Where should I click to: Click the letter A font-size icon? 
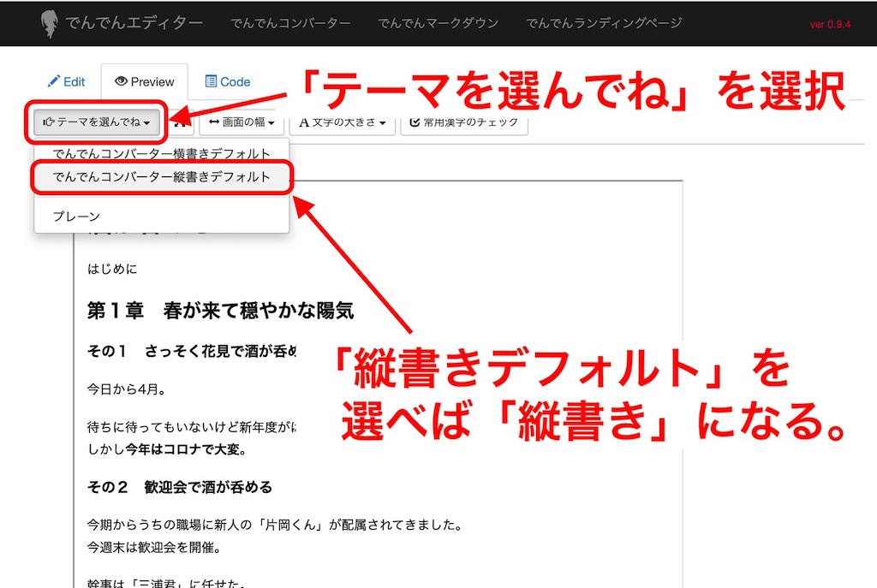[304, 122]
